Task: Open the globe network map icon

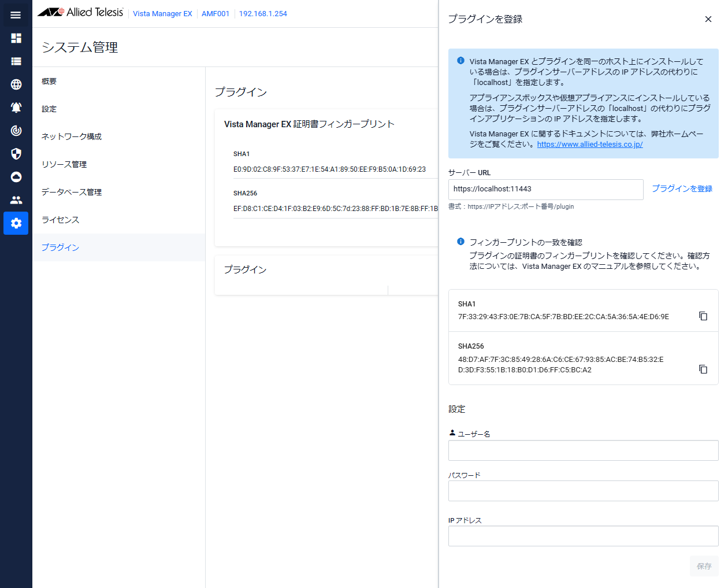Action: point(16,84)
